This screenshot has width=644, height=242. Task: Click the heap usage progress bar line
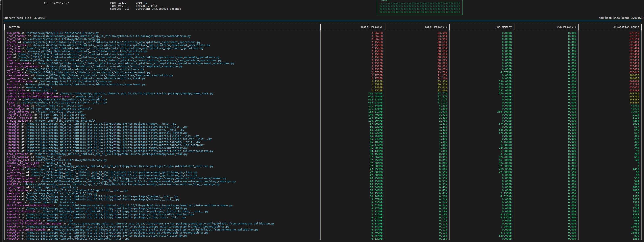click(322, 21)
